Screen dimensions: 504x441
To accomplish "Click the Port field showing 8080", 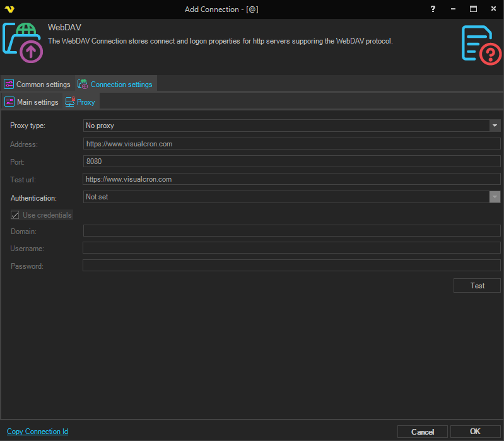I will point(291,162).
